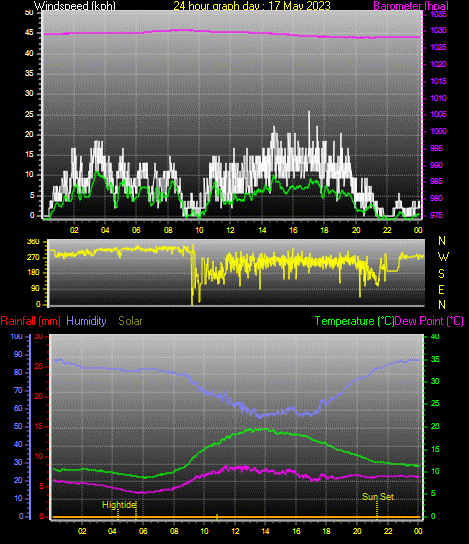Click the "Barometer (hpa)" axis title

[x=411, y=6]
